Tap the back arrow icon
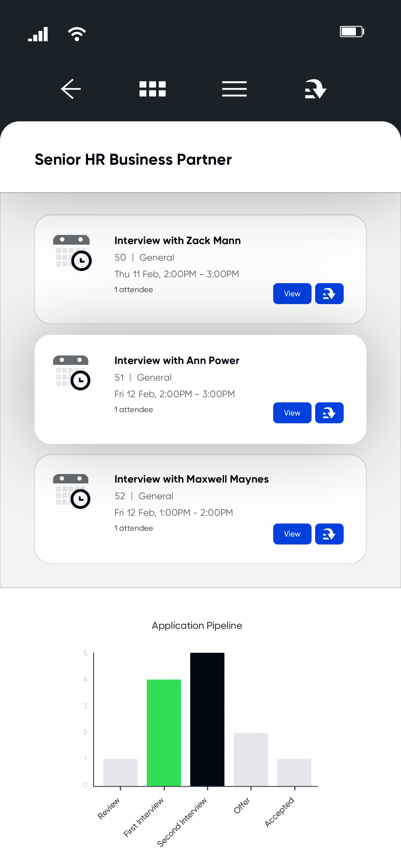Image resolution: width=401 pixels, height=868 pixels. tap(71, 89)
